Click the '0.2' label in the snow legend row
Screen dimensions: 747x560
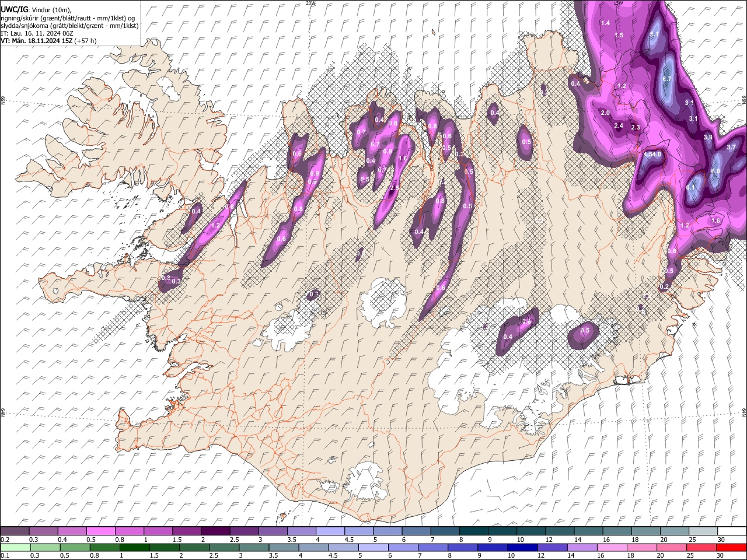tap(5, 540)
